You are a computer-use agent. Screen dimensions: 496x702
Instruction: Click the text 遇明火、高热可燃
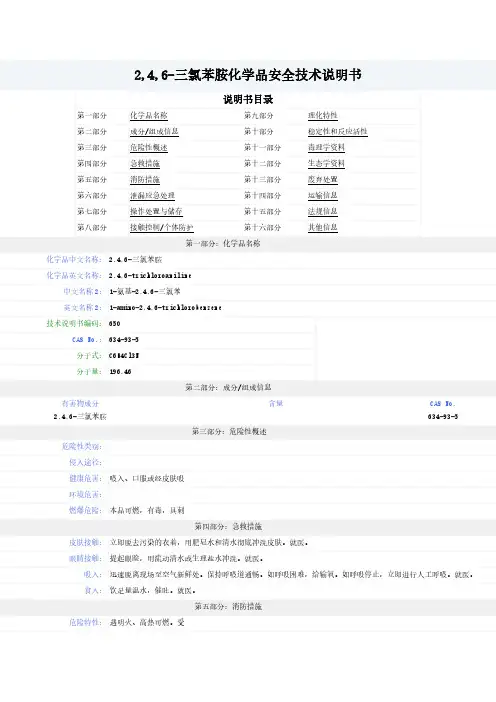(140, 623)
